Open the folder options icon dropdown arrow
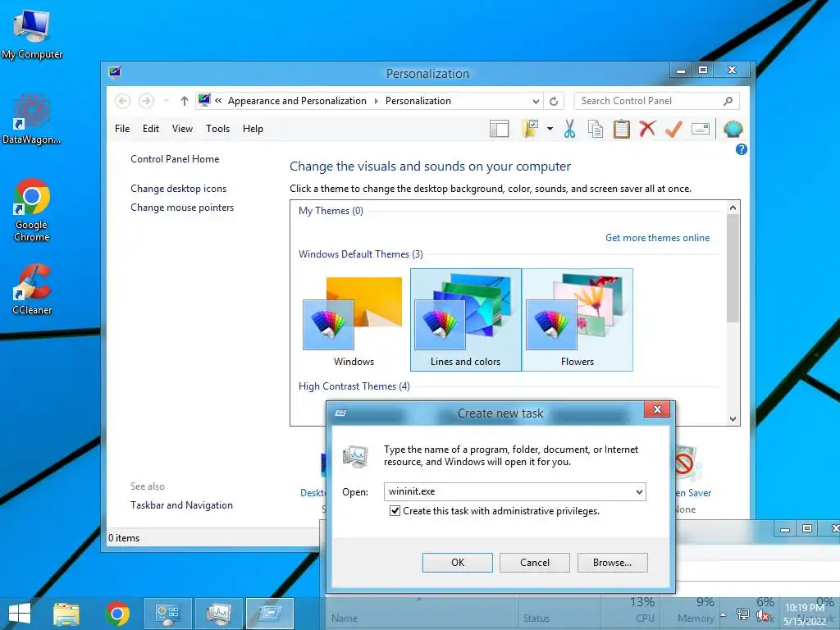 (550, 129)
